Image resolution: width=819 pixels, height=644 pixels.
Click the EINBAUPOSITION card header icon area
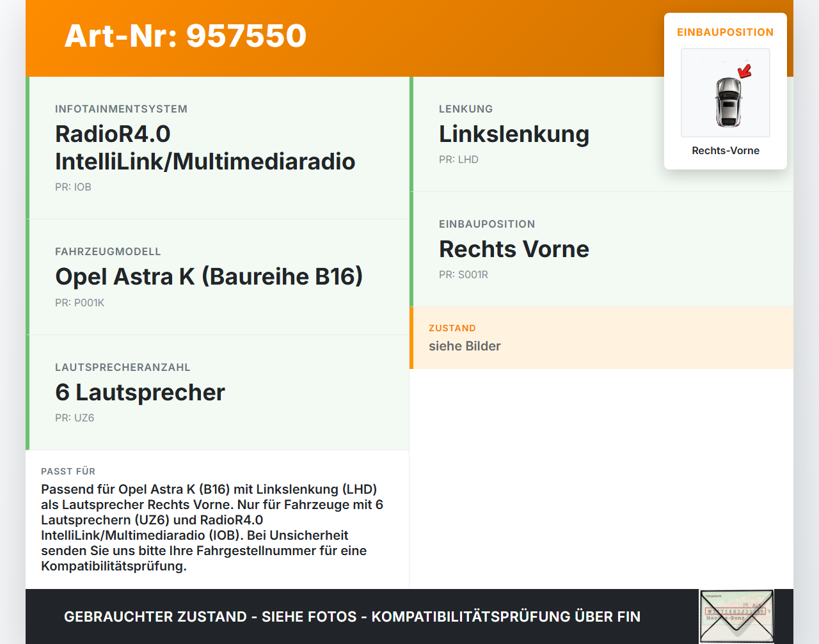pyautogui.click(x=725, y=31)
